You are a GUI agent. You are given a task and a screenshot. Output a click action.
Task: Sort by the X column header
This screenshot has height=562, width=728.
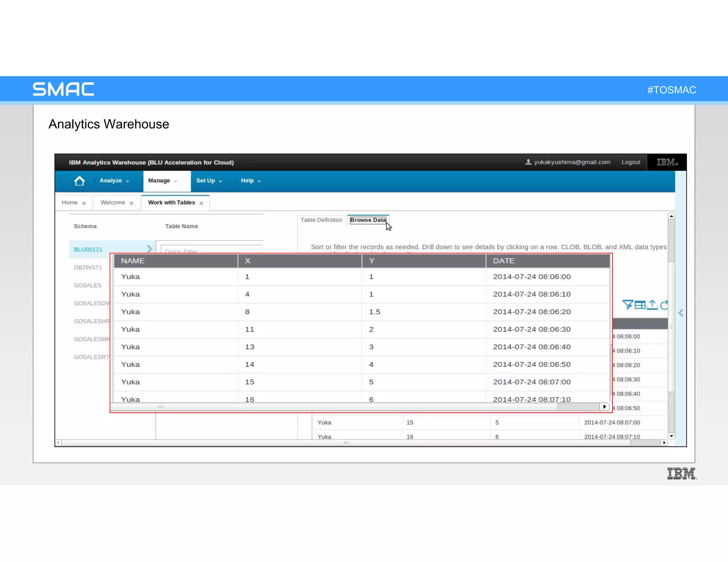300,261
